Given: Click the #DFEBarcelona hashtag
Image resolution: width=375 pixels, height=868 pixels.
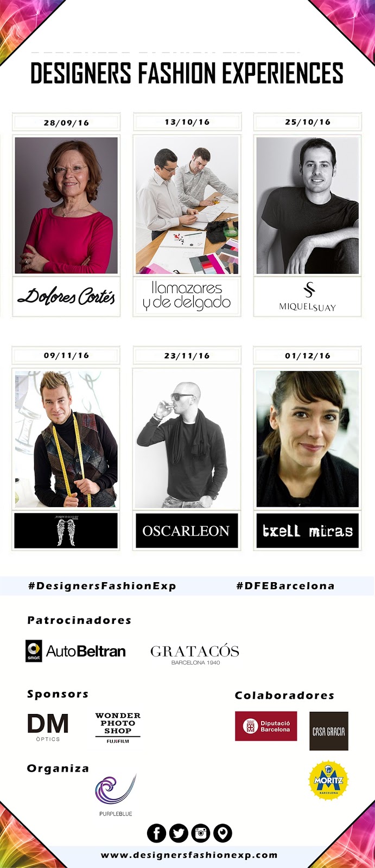Looking at the screenshot, I should (285, 586).
